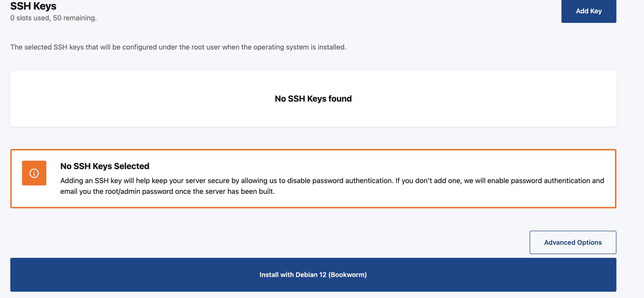Click the Add Key button

click(x=589, y=11)
